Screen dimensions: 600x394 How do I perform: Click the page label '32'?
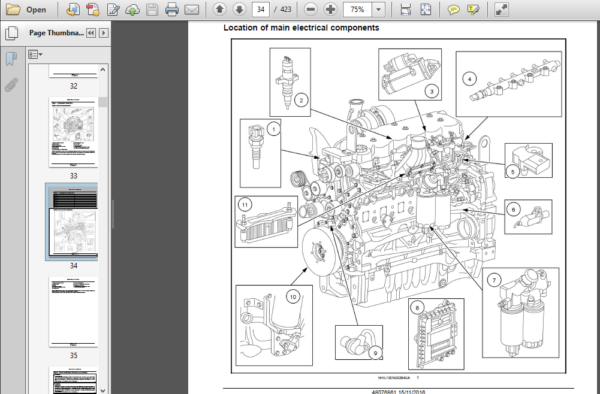tap(73, 86)
